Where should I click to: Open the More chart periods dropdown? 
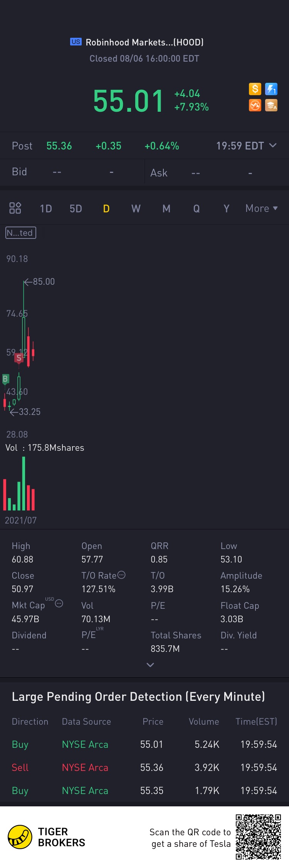point(262,208)
